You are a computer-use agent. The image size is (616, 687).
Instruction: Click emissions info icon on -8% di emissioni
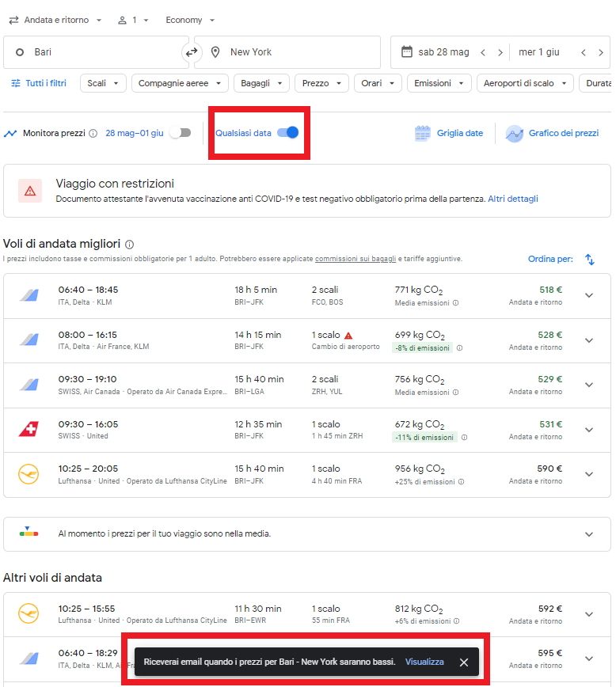point(459,348)
